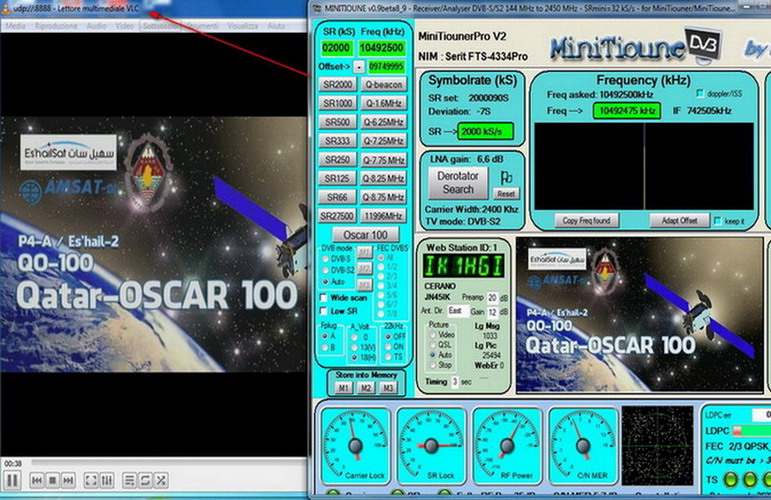Store settings into memory M1
Viewport: 771px width, 500px height.
click(343, 388)
